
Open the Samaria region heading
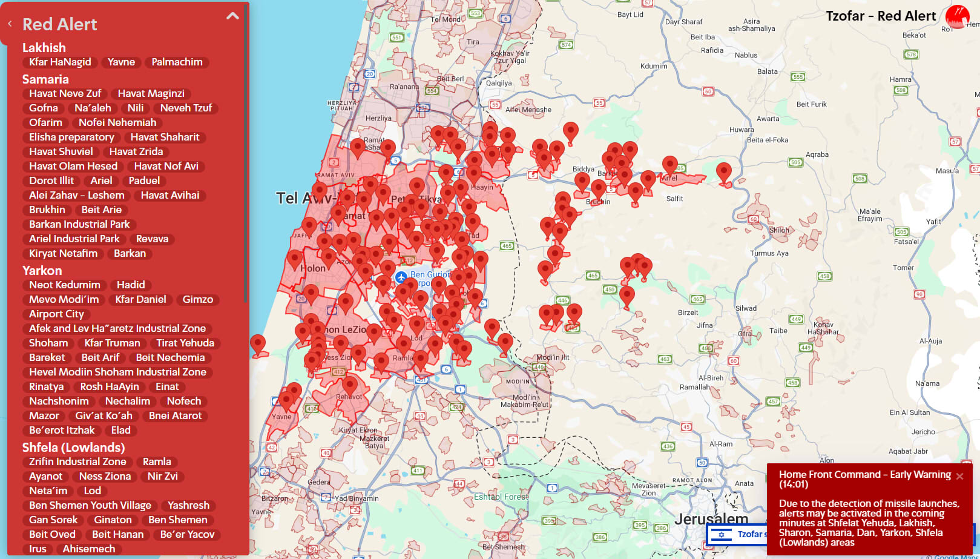45,79
